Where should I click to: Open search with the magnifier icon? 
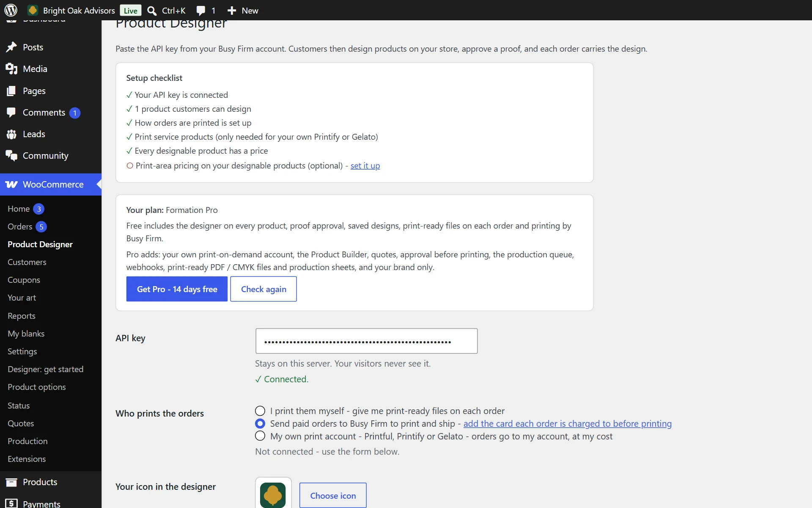pos(152,11)
